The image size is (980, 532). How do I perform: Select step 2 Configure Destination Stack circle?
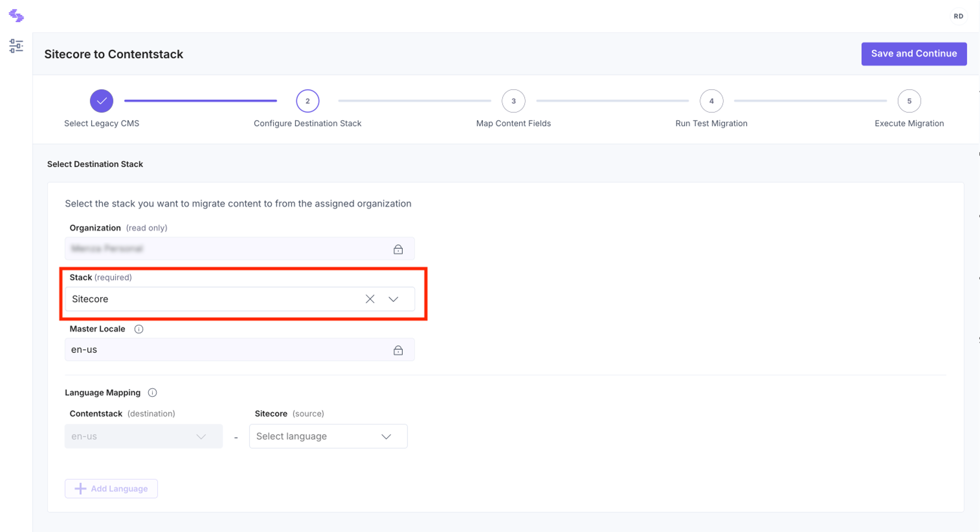tap(307, 101)
